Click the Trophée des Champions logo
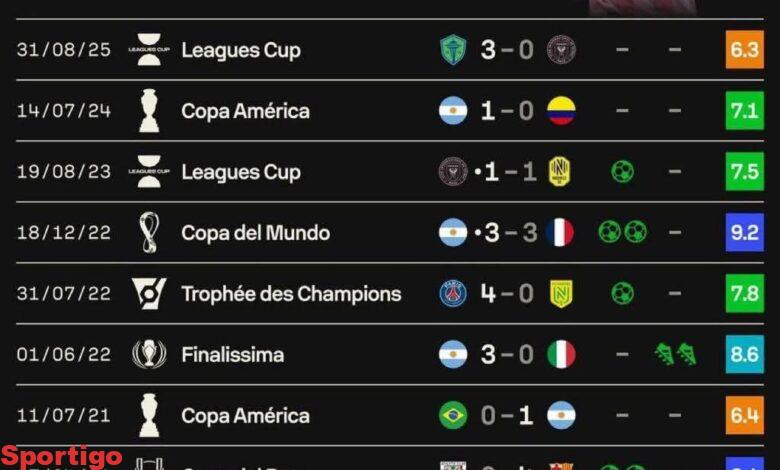This screenshot has height=470, width=780. (149, 293)
